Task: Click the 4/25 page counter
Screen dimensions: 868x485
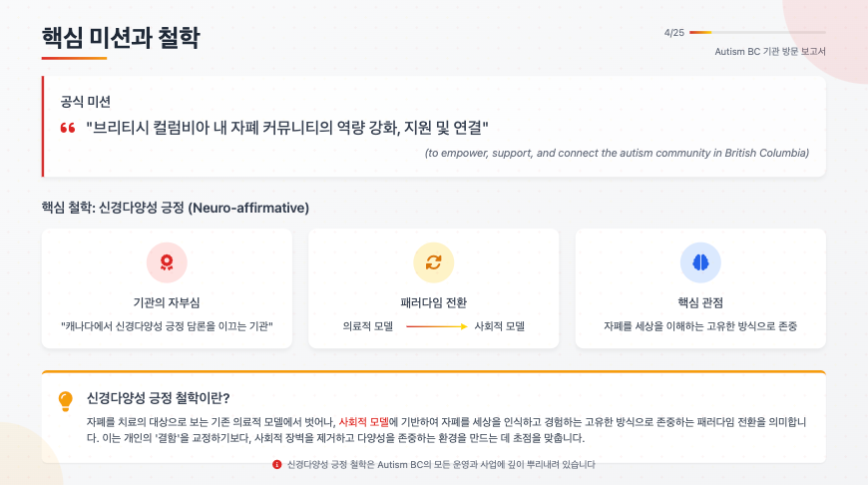Action: tap(673, 33)
